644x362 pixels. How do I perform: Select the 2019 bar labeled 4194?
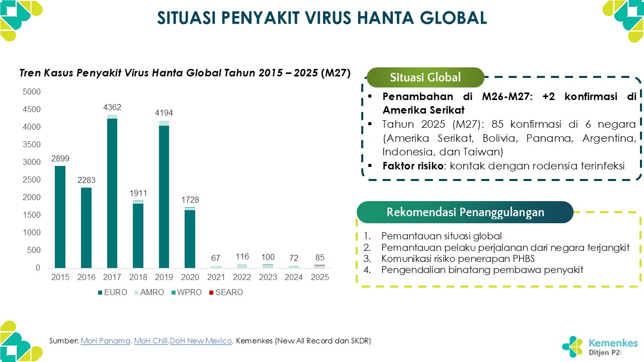coord(164,196)
